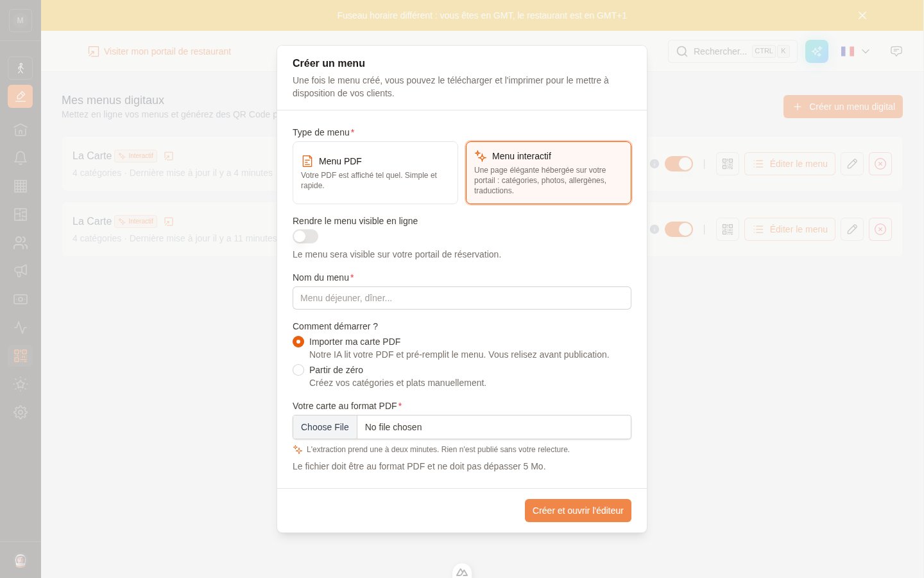The width and height of the screenshot is (924, 578).
Task: Toggle 'Rendre le menu visible en ligne' switch
Action: pos(305,236)
